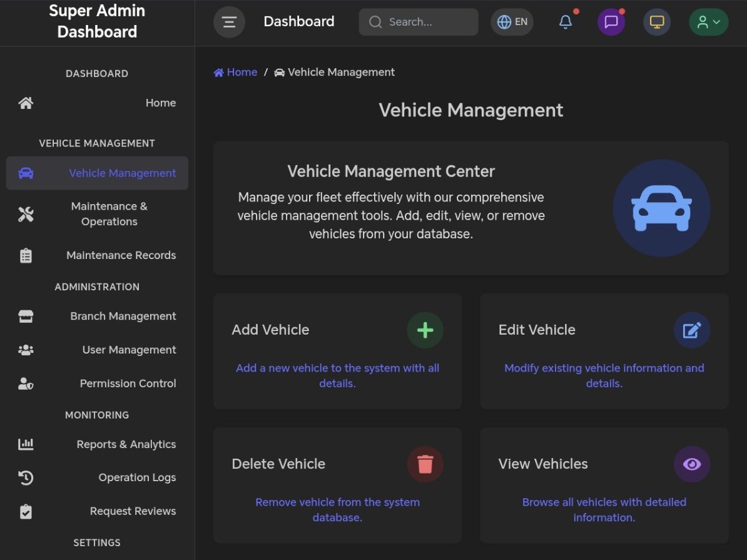Go to Permission Control
The width and height of the screenshot is (747, 560).
pos(97,384)
